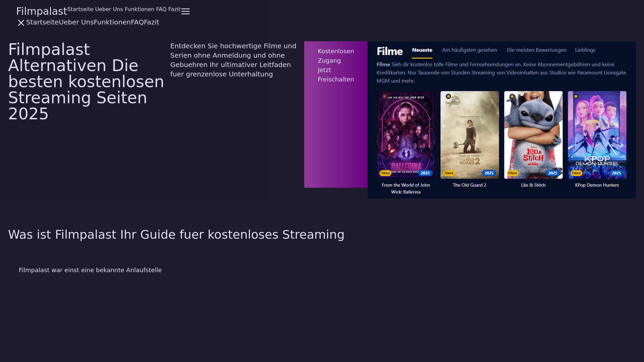Open the Ballerina movie poster
The height and width of the screenshot is (362, 644).
coord(406,135)
